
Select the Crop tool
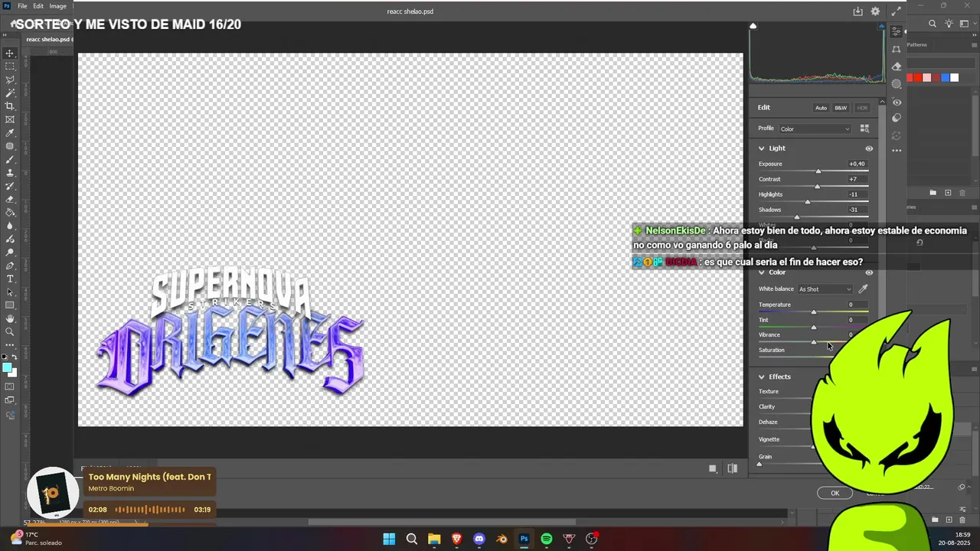(10, 106)
